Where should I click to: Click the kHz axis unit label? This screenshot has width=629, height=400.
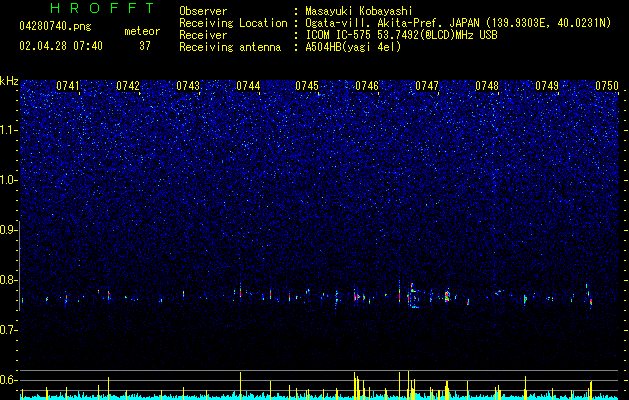[x=9, y=81]
